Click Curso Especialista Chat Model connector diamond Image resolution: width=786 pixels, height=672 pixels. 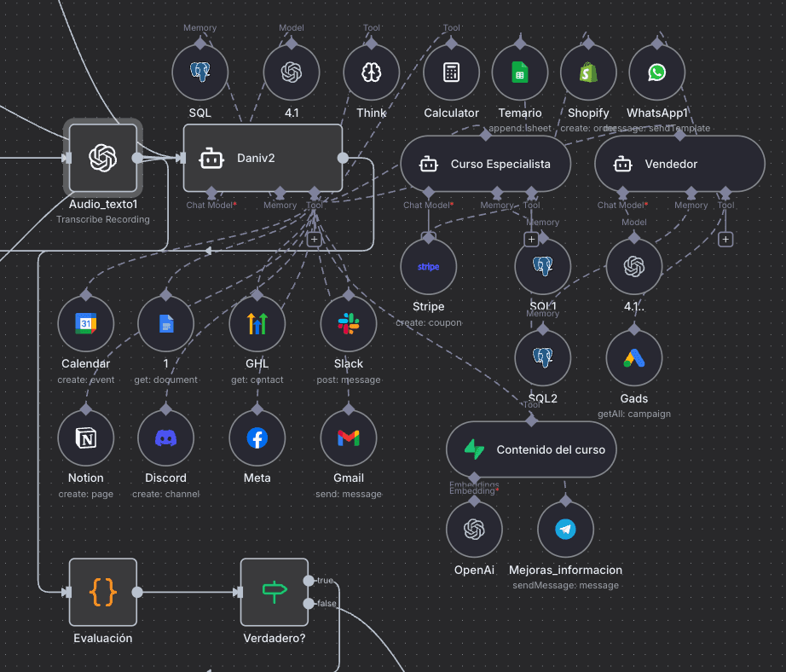pyautogui.click(x=429, y=192)
